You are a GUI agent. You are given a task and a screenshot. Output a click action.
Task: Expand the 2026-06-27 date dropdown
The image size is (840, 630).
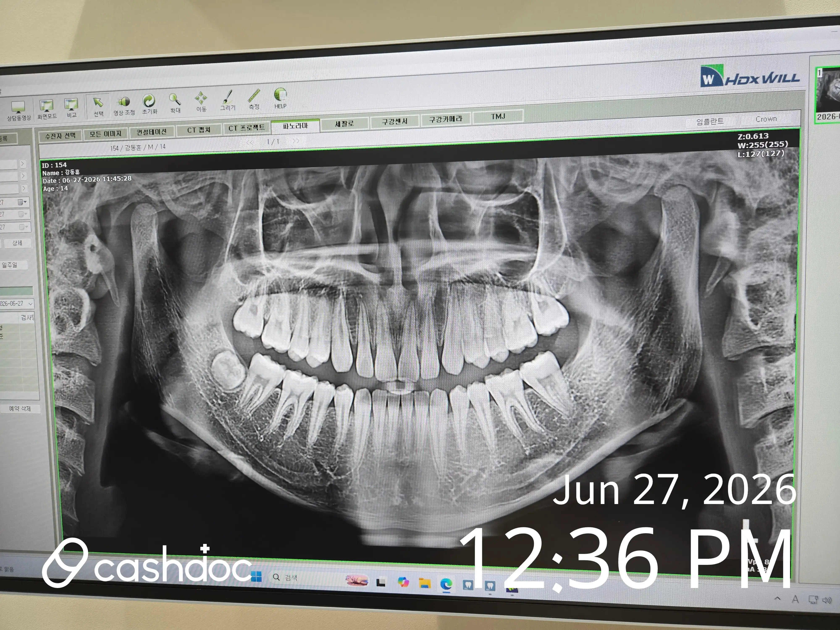(x=31, y=304)
